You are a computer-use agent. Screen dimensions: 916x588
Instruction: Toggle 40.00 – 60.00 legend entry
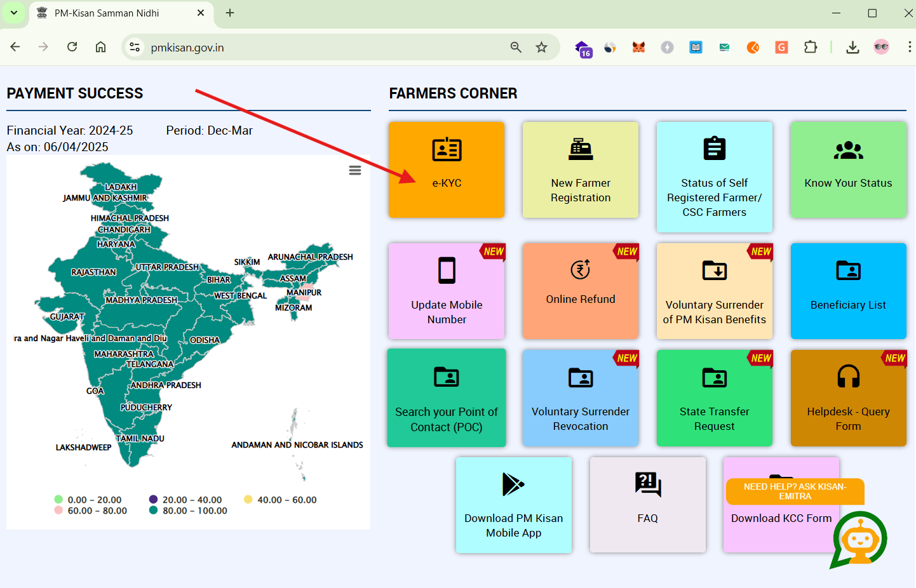click(x=280, y=500)
